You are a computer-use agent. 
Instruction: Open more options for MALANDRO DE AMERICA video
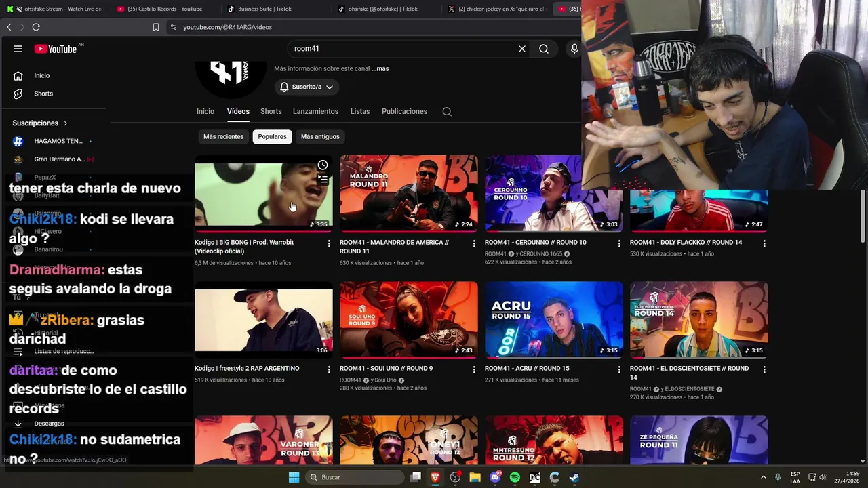(474, 243)
